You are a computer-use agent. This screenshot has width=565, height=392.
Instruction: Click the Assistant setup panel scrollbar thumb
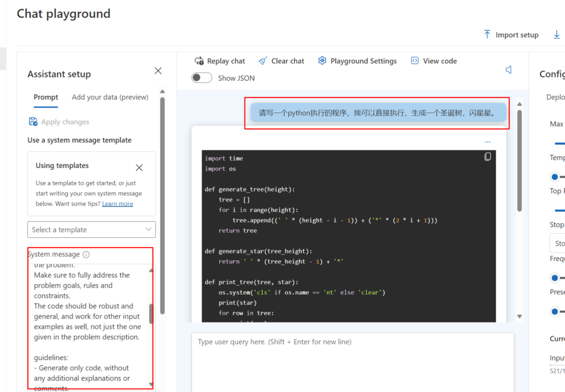tap(163, 205)
